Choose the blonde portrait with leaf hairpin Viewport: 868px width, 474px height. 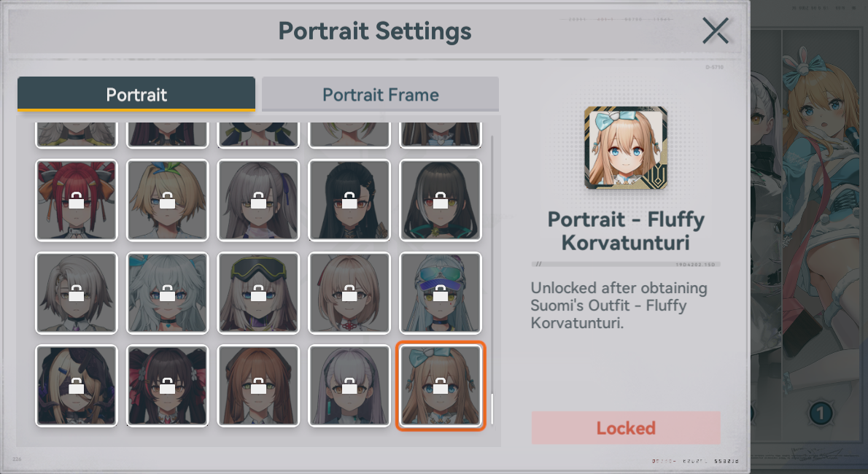tap(167, 200)
